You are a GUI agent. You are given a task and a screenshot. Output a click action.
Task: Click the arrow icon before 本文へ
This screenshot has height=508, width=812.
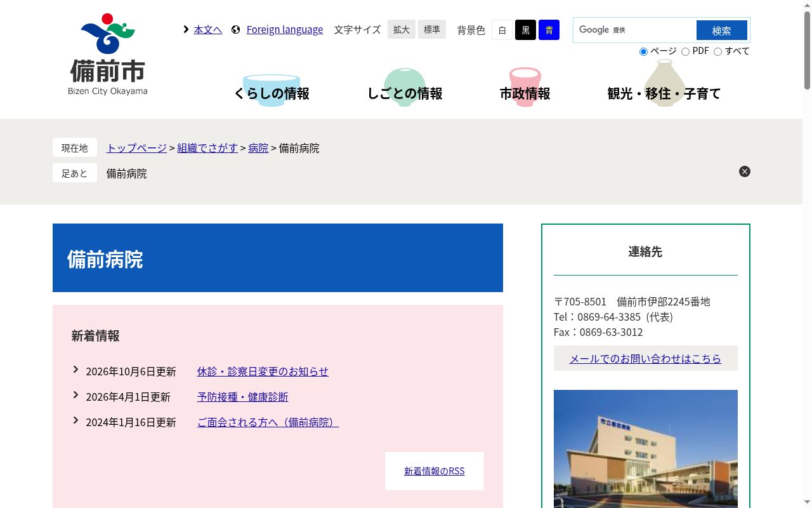point(186,29)
